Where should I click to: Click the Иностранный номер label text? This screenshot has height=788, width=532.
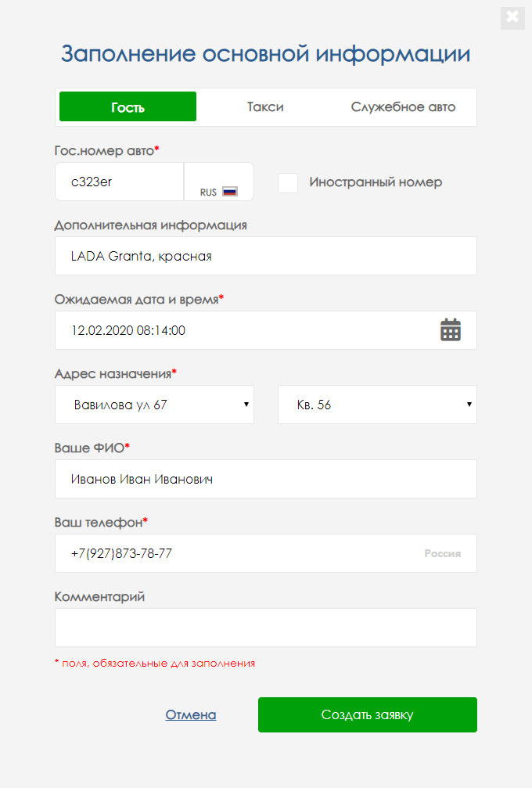376,182
